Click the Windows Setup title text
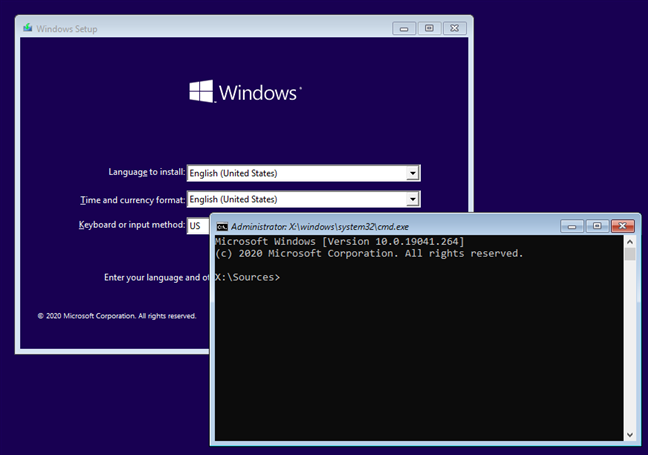Image resolution: width=648 pixels, height=455 pixels. [67, 29]
